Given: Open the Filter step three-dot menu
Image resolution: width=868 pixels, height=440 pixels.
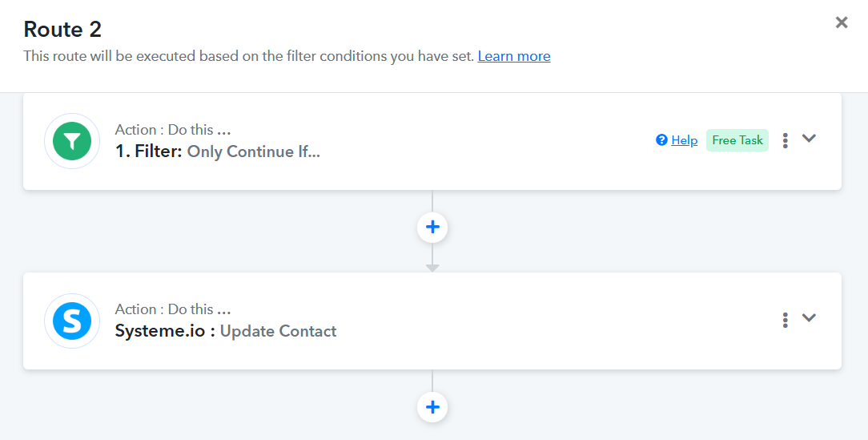Looking at the screenshot, I should [x=786, y=140].
